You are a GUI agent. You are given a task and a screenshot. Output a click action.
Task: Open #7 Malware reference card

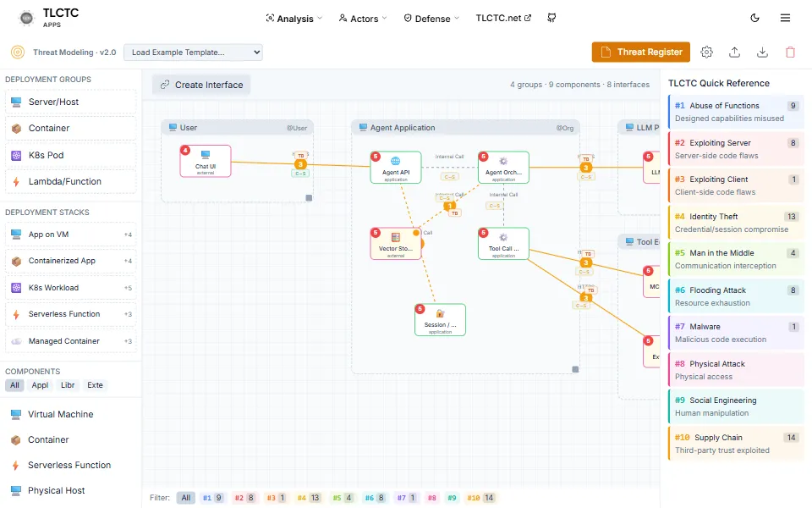736,332
